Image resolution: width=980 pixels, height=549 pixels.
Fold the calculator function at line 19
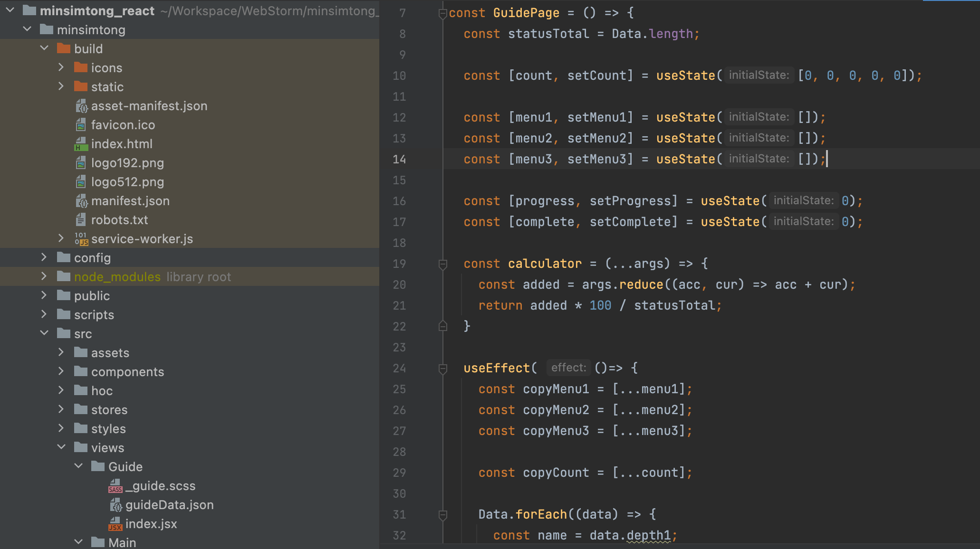pos(442,264)
